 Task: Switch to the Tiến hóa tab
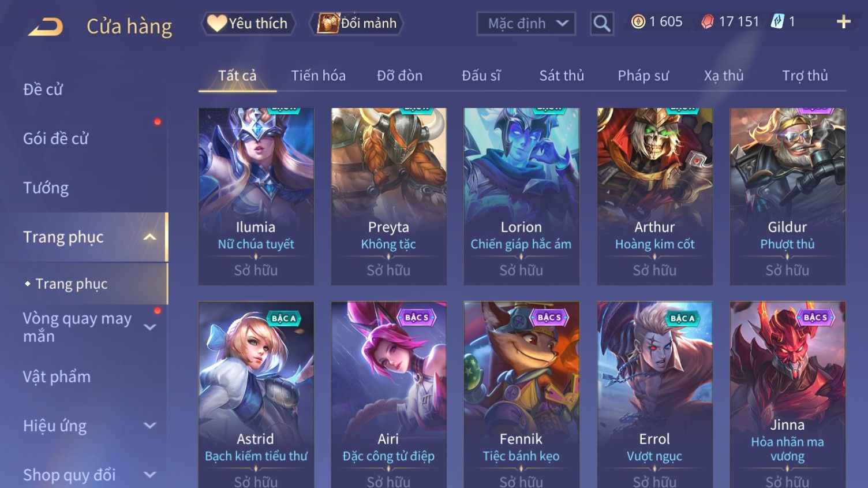pos(318,76)
